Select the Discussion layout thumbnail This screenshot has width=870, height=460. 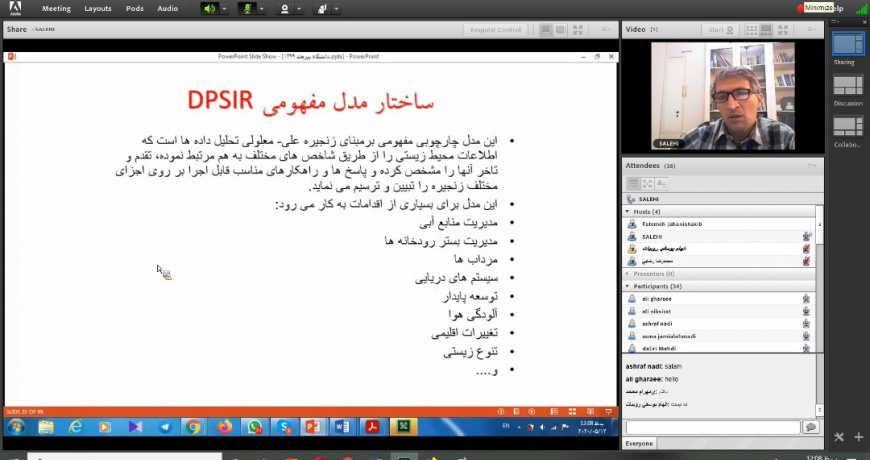click(848, 86)
